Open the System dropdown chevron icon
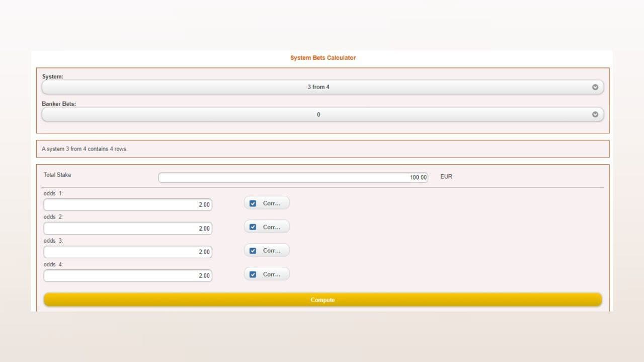 pos(595,87)
